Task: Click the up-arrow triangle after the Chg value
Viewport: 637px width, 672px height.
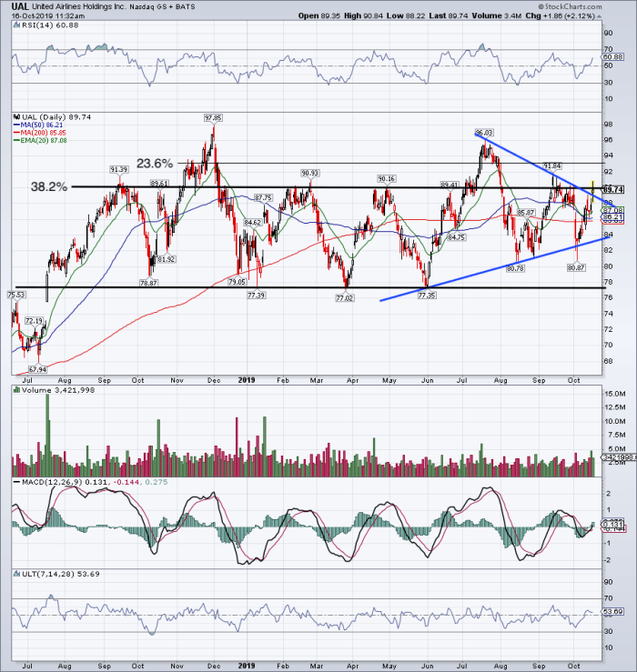Action: click(599, 16)
